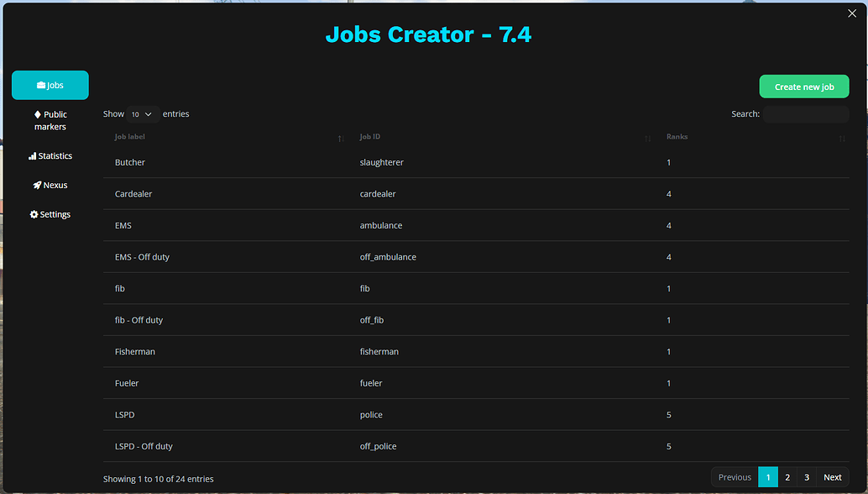
Task: Click the bar chart icon beside Statistics
Action: [32, 155]
